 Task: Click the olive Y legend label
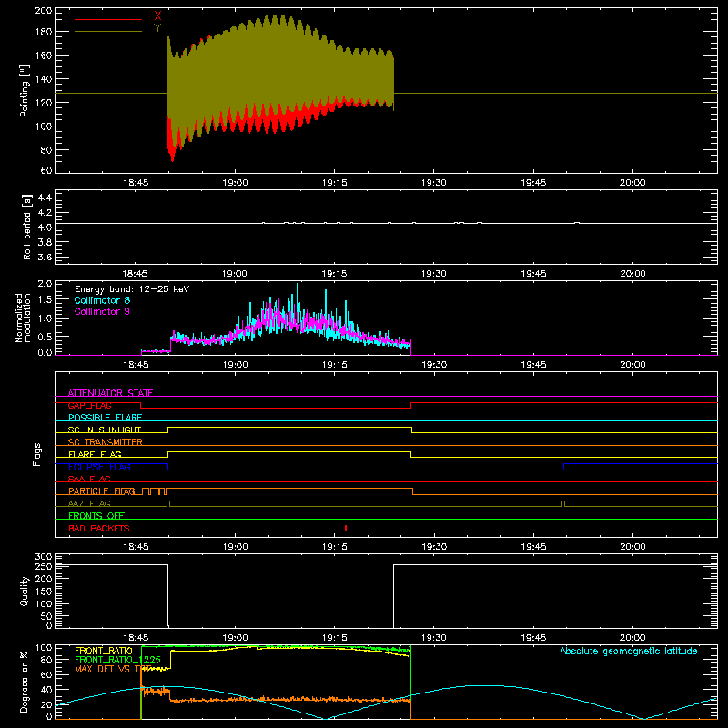coord(157,28)
